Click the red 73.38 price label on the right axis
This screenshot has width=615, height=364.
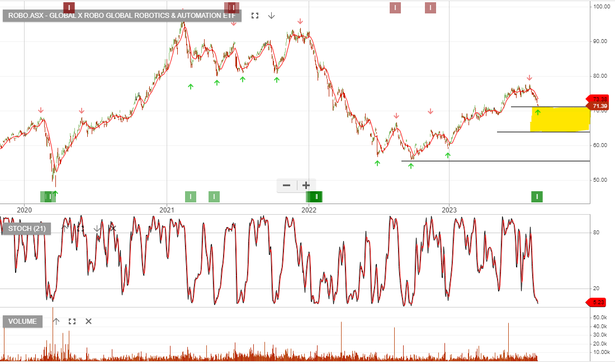pos(599,98)
